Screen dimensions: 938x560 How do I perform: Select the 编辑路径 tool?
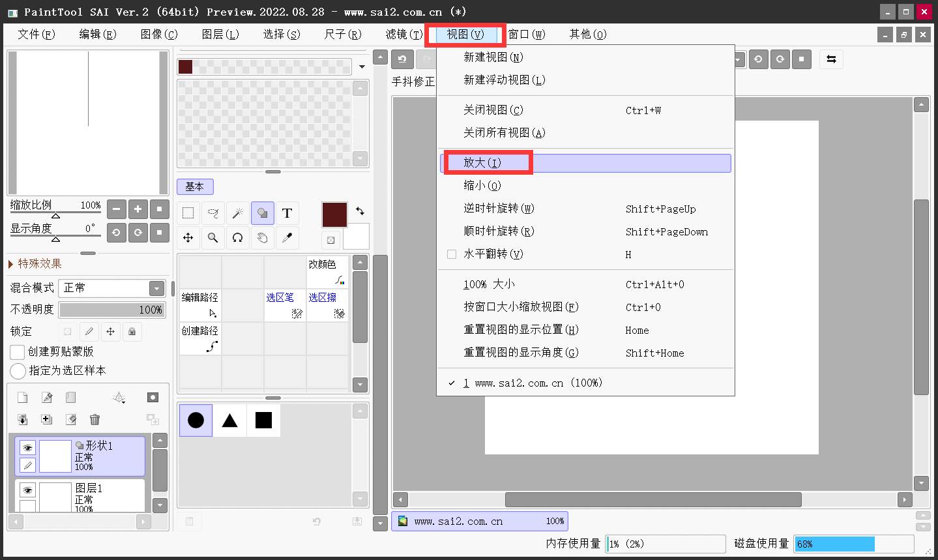tap(200, 306)
